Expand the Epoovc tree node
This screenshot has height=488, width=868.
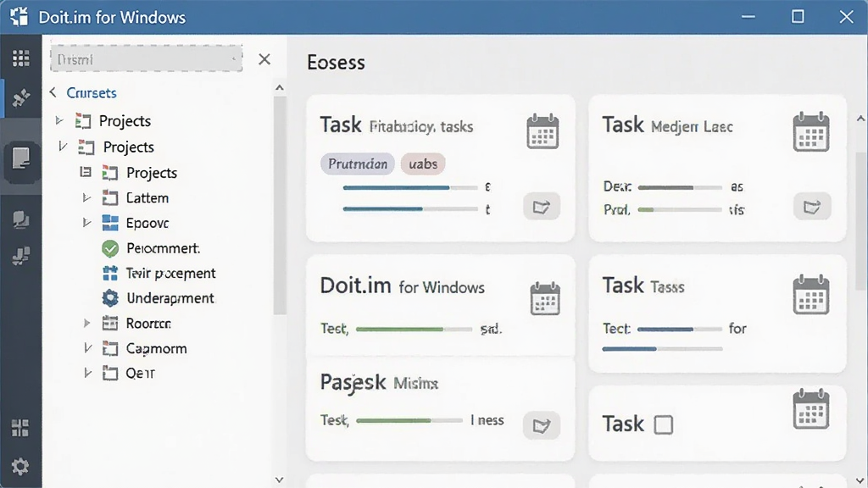86,223
